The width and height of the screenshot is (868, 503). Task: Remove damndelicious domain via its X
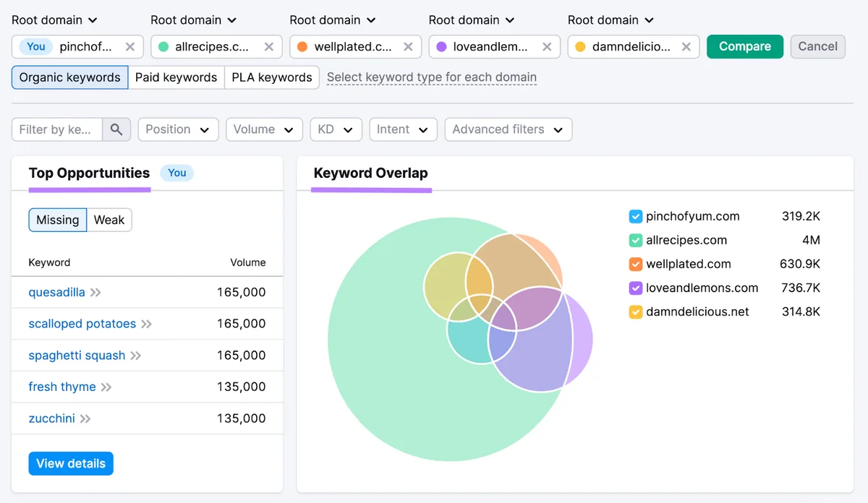click(x=686, y=46)
